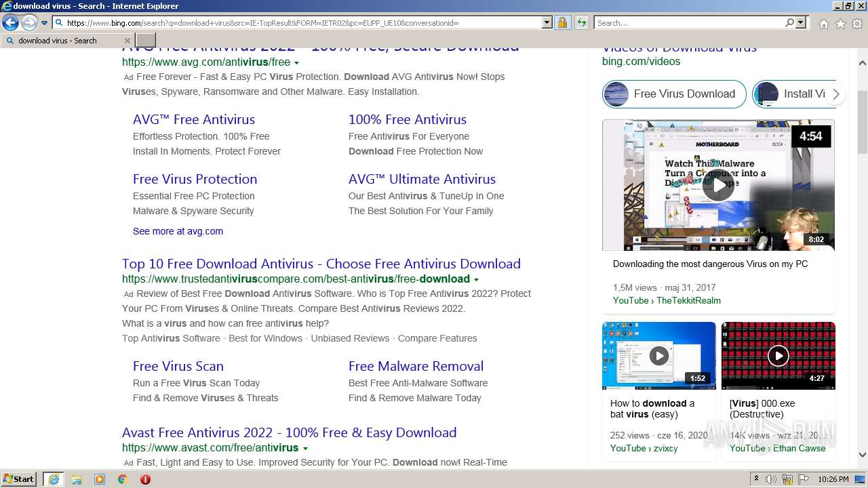
Task: Open the recent pages dropdown arrow
Action: coord(44,23)
